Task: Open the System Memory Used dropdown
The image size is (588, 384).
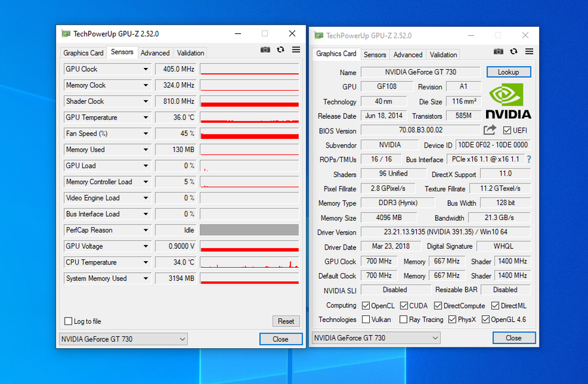Action: [146, 279]
